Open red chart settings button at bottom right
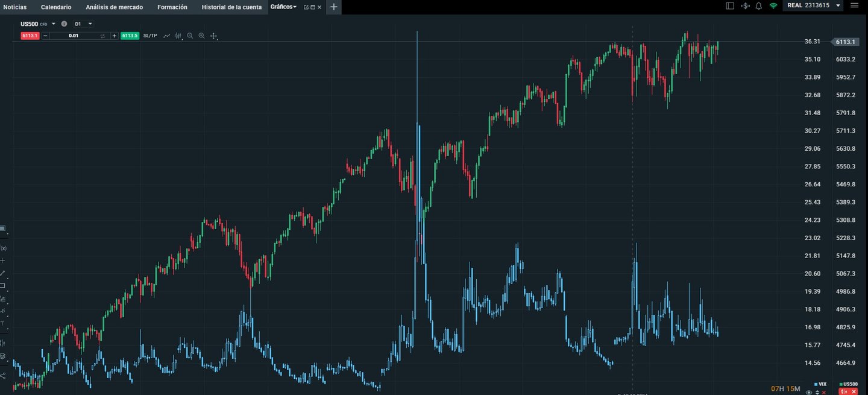868x395 pixels. click(x=844, y=392)
